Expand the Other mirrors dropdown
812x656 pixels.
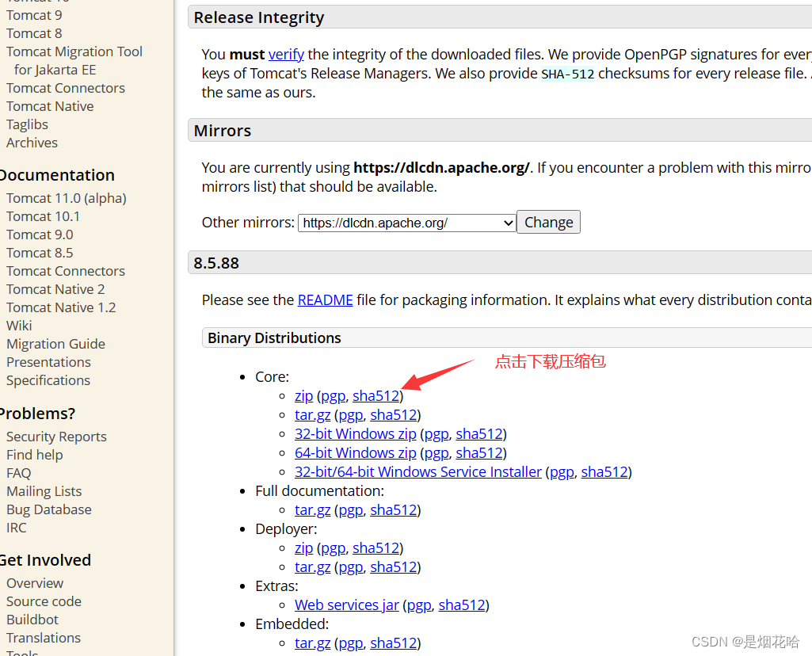pos(407,223)
